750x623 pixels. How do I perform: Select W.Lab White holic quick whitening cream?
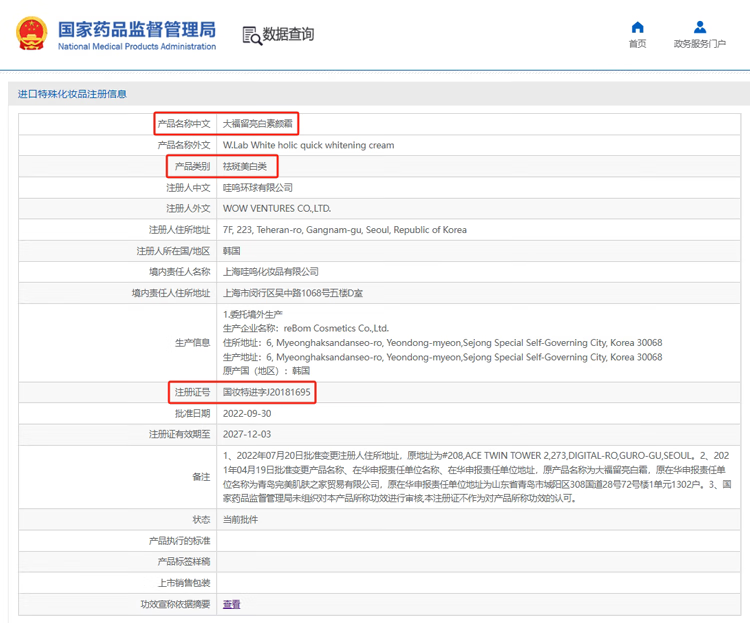[309, 145]
